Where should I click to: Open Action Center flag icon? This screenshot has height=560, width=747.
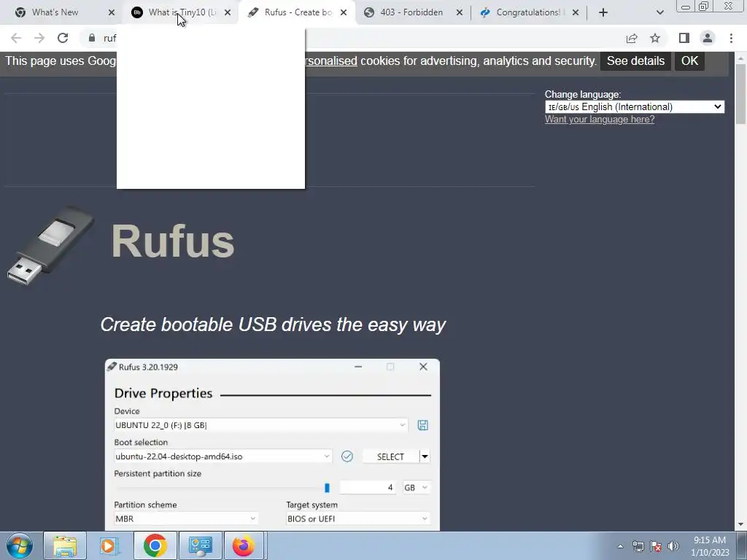pyautogui.click(x=656, y=546)
